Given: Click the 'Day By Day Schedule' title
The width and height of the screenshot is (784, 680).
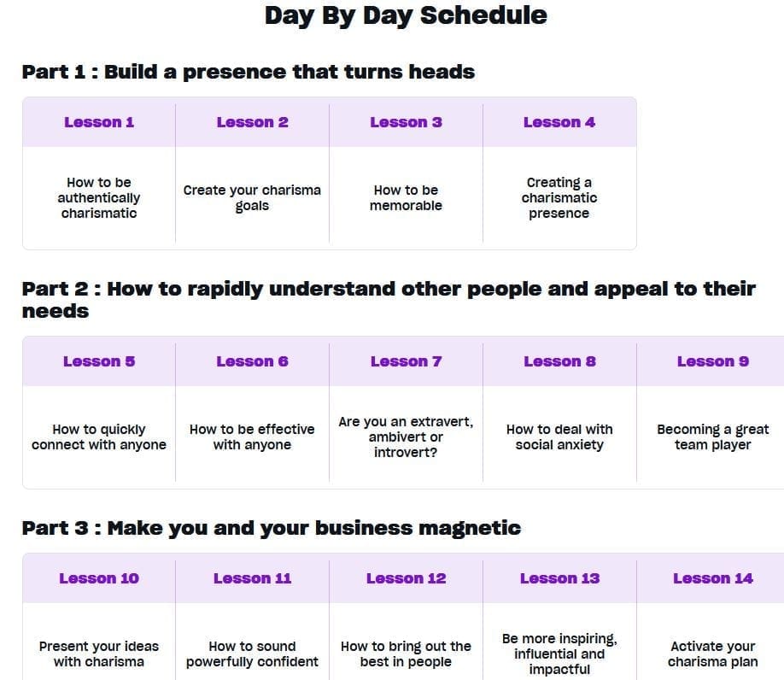Looking at the screenshot, I should point(406,15).
